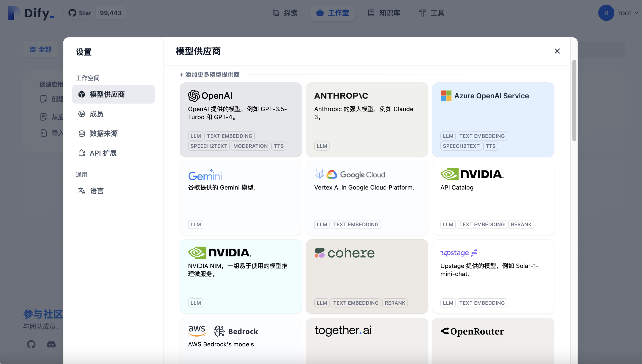Select the Gemini provider card
642x364 pixels.
click(241, 198)
